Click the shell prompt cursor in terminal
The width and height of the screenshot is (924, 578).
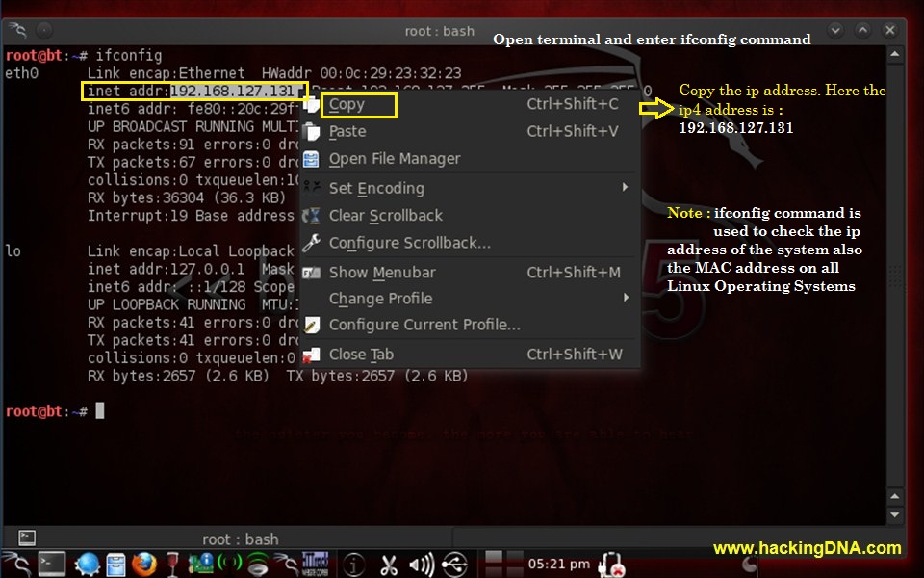[x=99, y=410]
